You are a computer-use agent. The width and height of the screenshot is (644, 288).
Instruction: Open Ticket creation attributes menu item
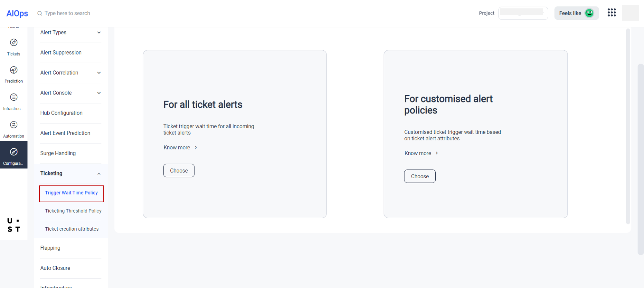pos(72,229)
